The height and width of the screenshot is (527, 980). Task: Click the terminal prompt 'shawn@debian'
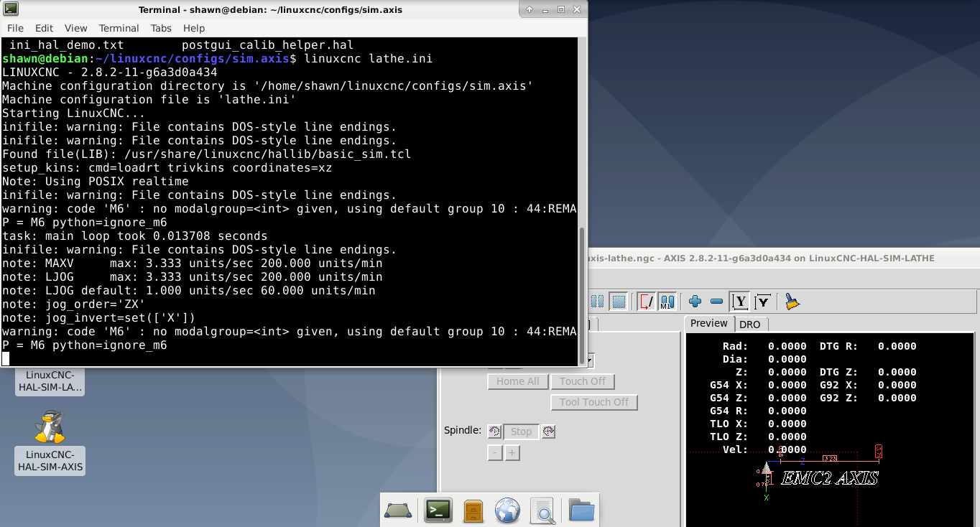click(45, 58)
